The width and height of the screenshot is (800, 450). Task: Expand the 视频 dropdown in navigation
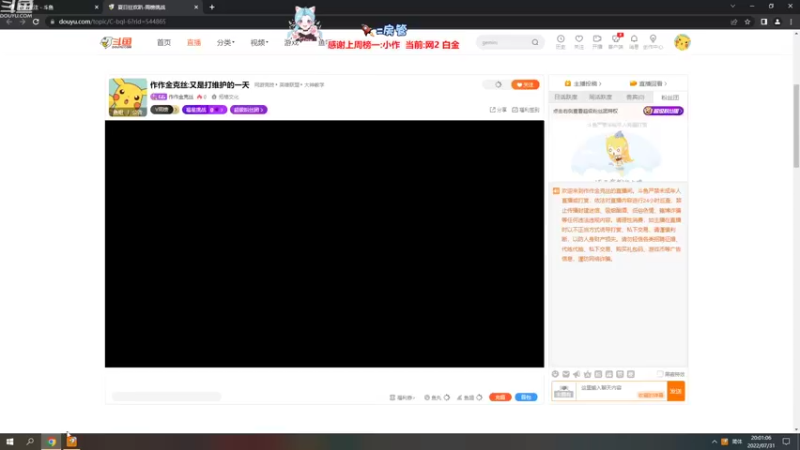259,42
